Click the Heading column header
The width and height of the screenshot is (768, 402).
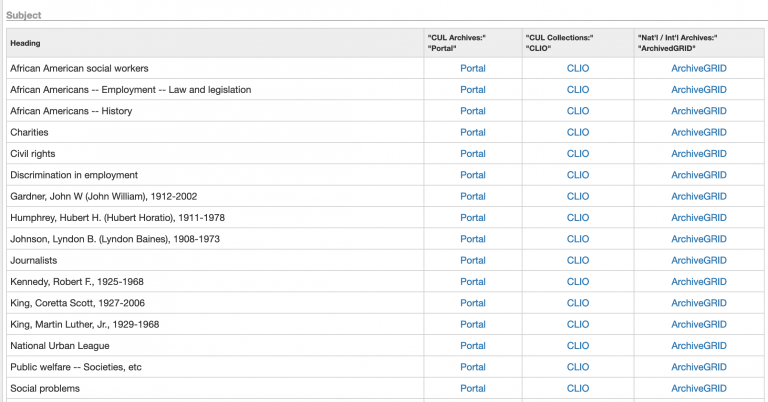pyautogui.click(x=215, y=43)
